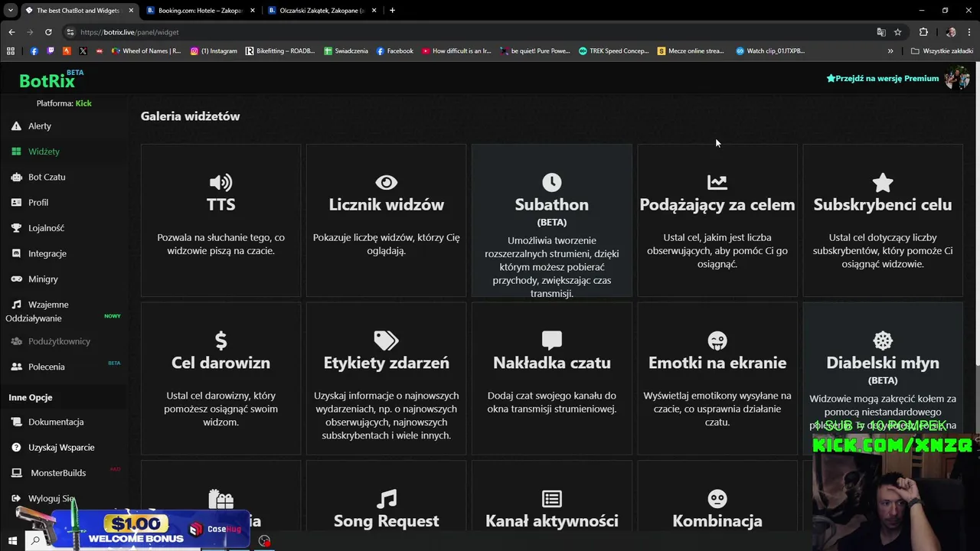Click the Uzyskaj Wsparcie question mark icon
980x551 pixels.
(16, 448)
